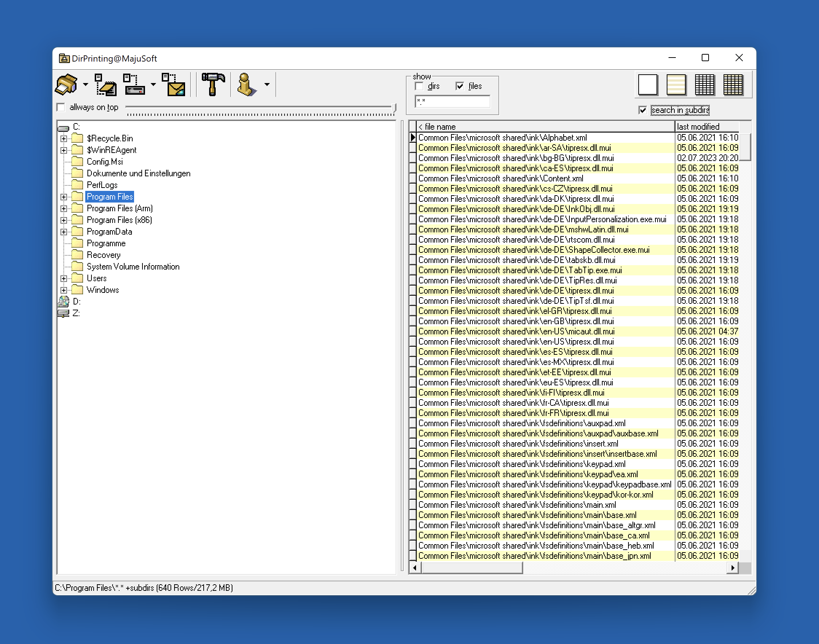Click the horizontal scrollbar thumb in file list

pos(472,568)
